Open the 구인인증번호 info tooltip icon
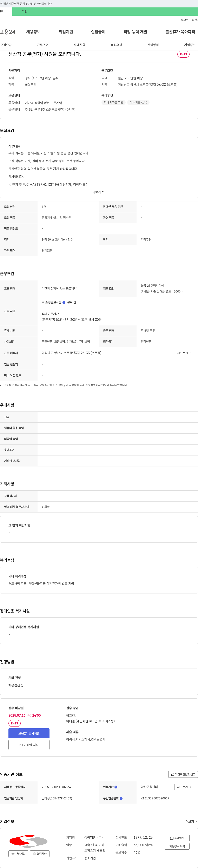The image size is (198, 868). [x=121, y=798]
